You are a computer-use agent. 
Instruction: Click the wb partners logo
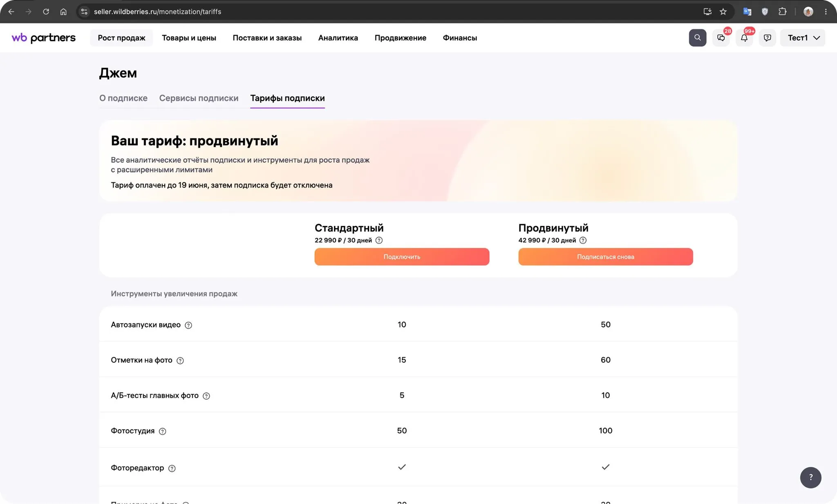tap(43, 38)
